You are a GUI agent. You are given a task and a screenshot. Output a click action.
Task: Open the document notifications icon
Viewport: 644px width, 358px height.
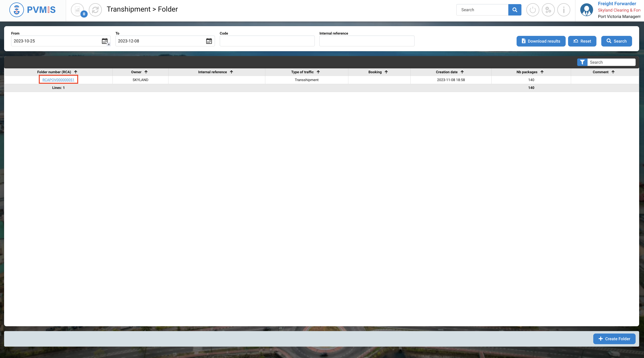77,10
